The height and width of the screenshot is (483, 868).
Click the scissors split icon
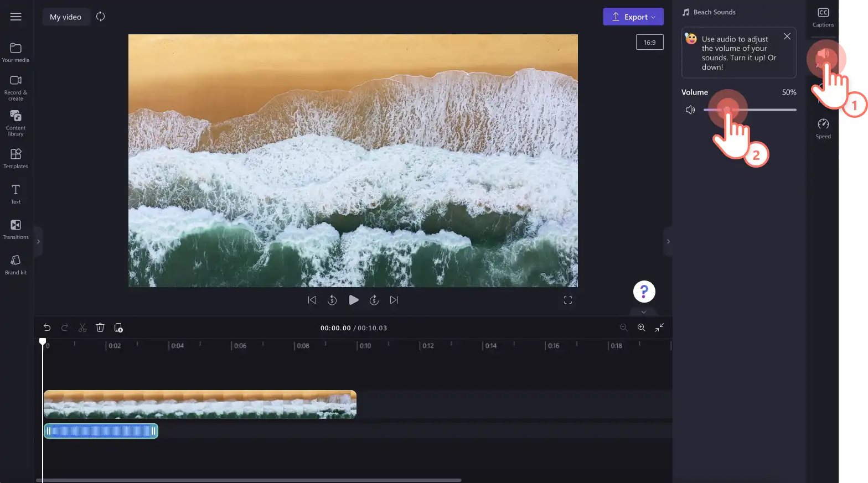(x=82, y=328)
